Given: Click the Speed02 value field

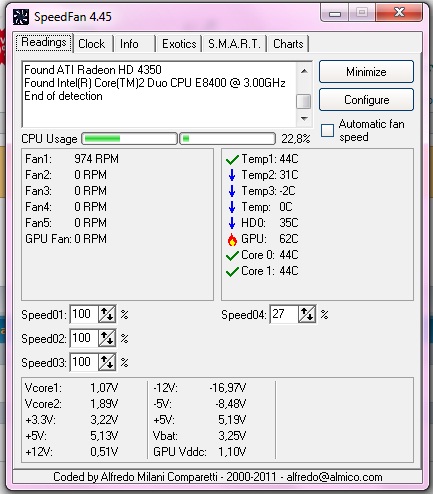Looking at the screenshot, I should pos(84,338).
